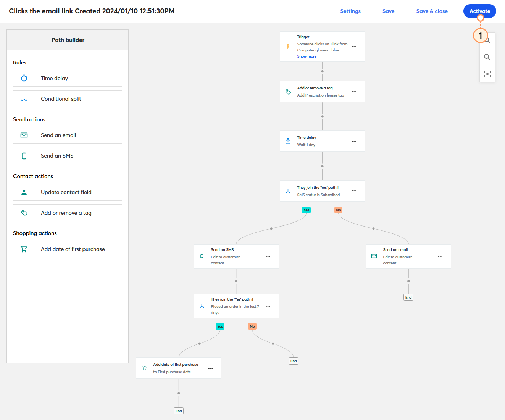Click connector dot between tag node and Time delay
The width and height of the screenshot is (505, 420).
(323, 116)
